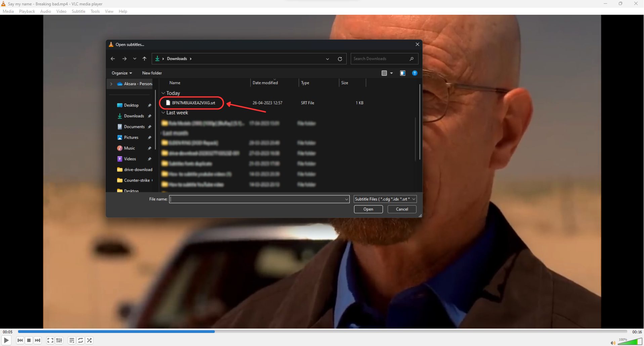Unpin Desktop via its pin icon
Screen dimensions: 644x346
tap(149, 105)
